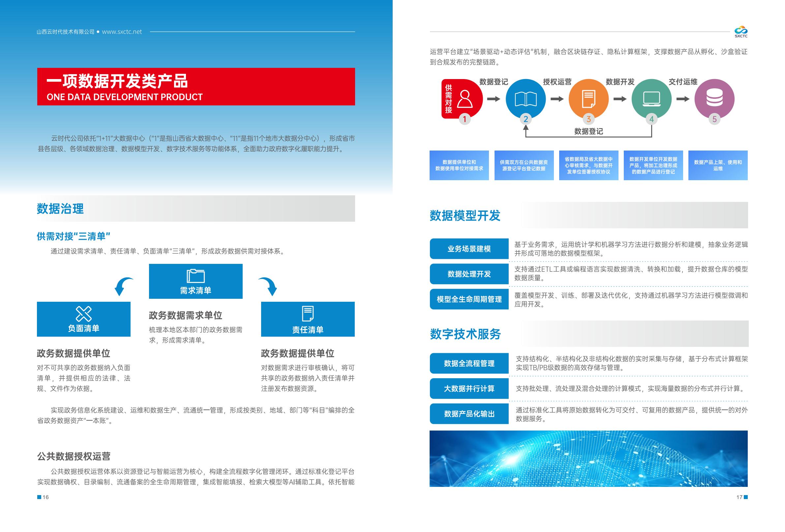Viewport: 785px width, 532px height.
Task: Click the sentence starting 支持批处理、流处理
Action: pyautogui.click(x=630, y=388)
